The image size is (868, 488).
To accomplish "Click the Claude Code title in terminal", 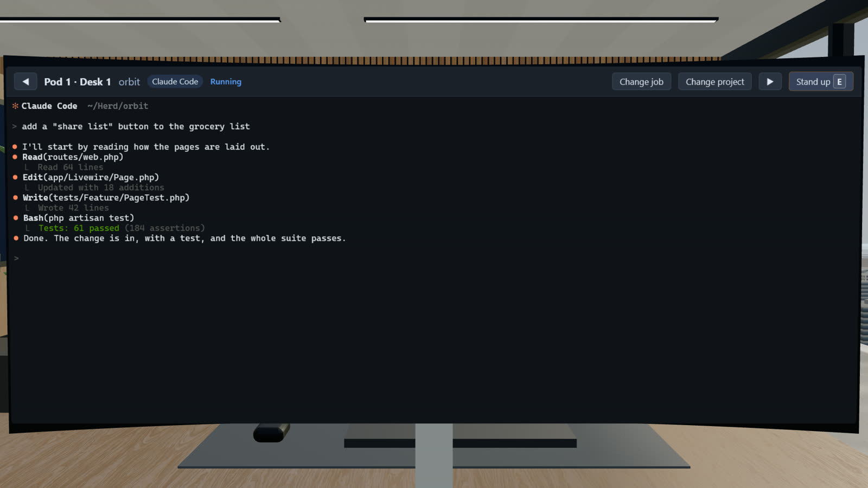I will pyautogui.click(x=49, y=106).
